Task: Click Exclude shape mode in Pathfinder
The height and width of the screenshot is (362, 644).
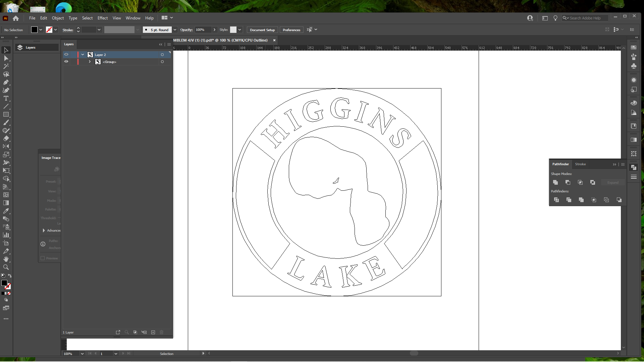Action: point(593,182)
